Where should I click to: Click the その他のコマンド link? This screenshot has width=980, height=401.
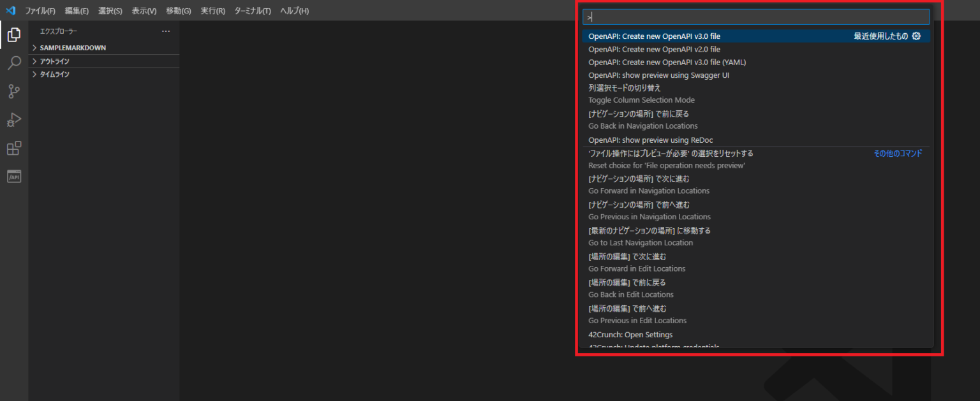(x=898, y=153)
